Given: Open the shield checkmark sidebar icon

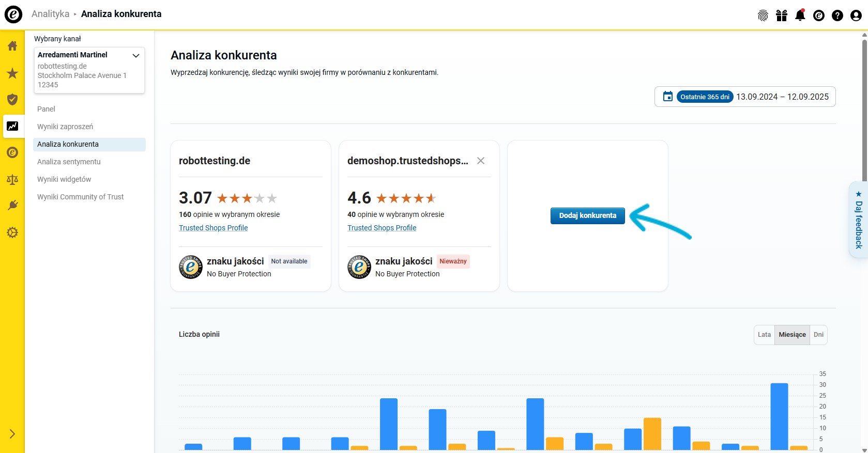Looking at the screenshot, I should pos(12,99).
